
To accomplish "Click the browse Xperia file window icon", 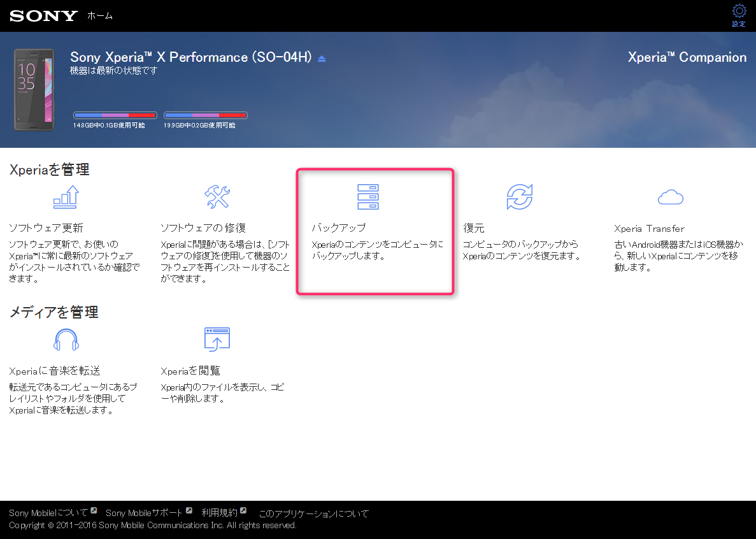I will point(217,340).
